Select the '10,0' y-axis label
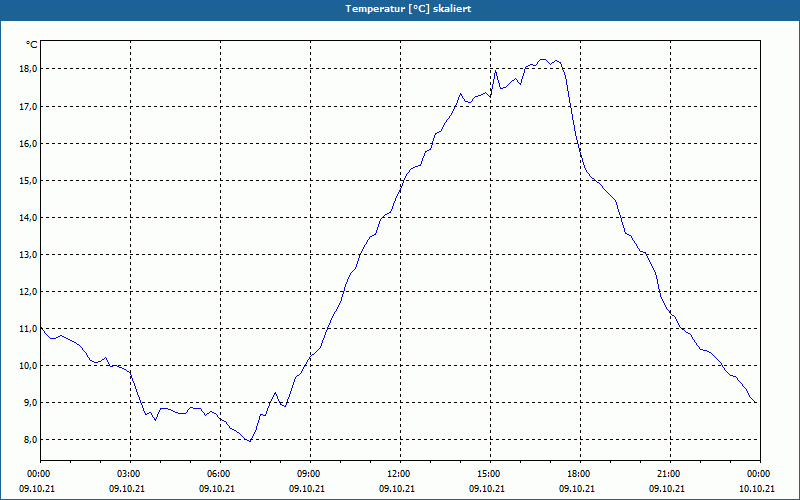 pyautogui.click(x=28, y=366)
